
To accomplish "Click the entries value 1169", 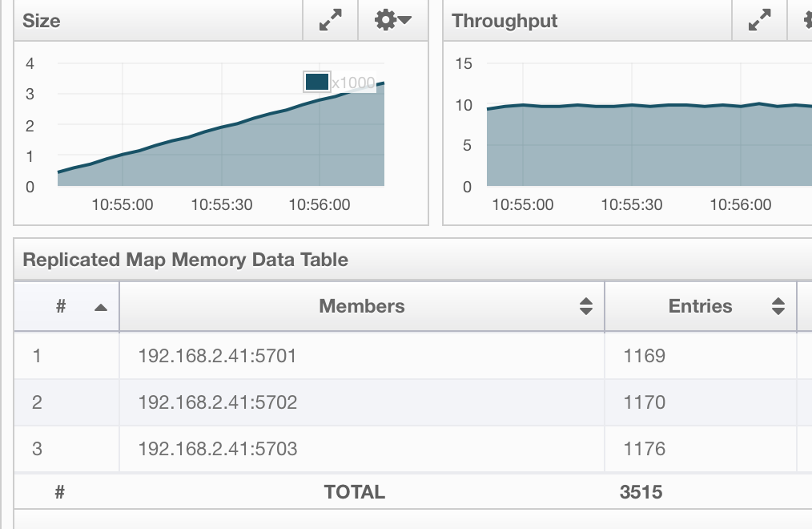I will (644, 356).
